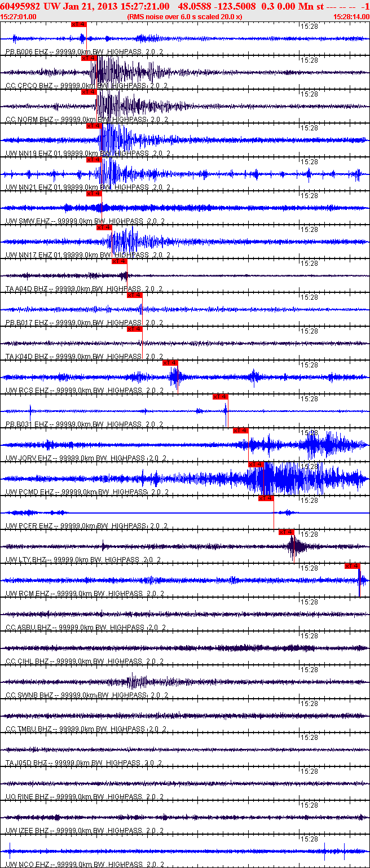Click the pick marker on PB B017 trace

click(x=135, y=295)
